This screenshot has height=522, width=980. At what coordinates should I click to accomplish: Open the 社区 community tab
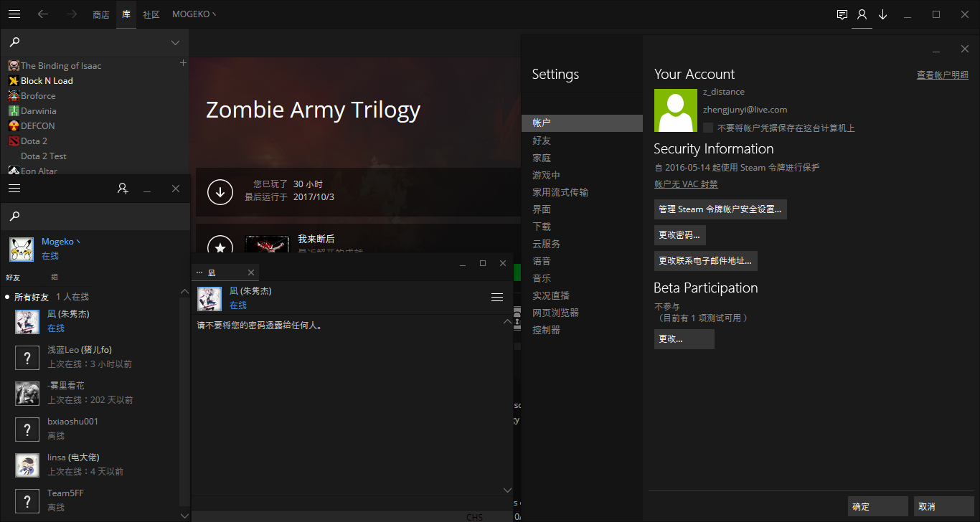point(151,14)
